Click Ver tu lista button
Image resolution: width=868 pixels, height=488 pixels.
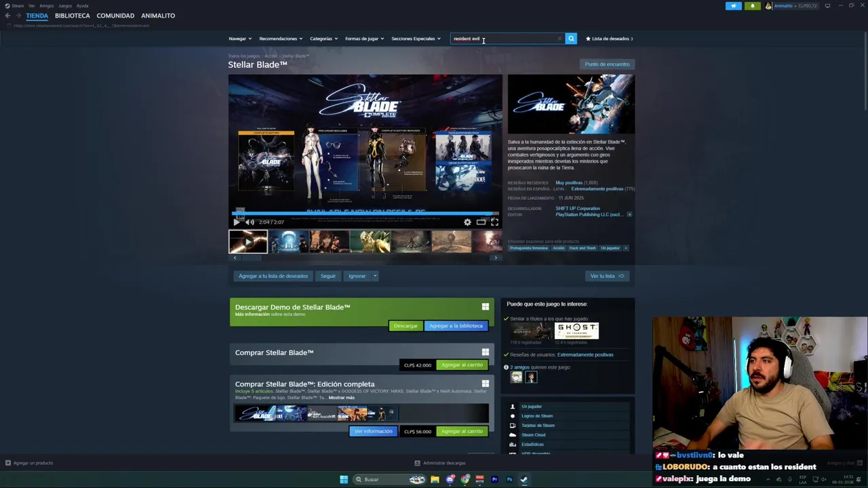point(607,276)
